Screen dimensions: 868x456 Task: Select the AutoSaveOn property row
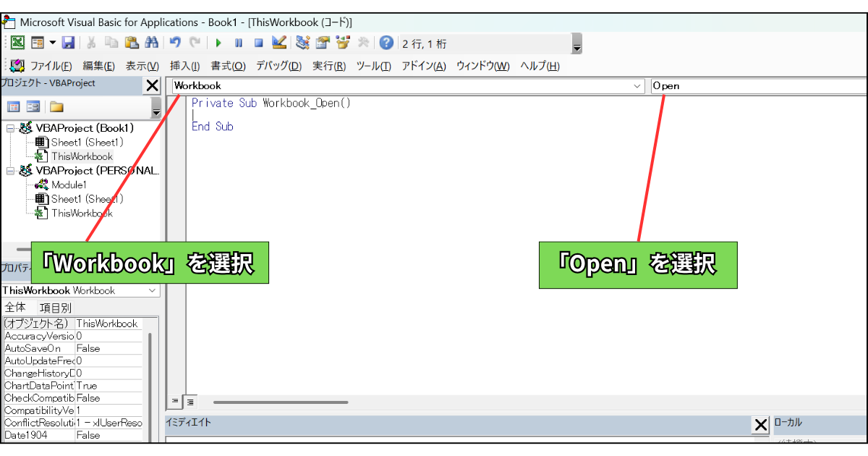(72, 348)
